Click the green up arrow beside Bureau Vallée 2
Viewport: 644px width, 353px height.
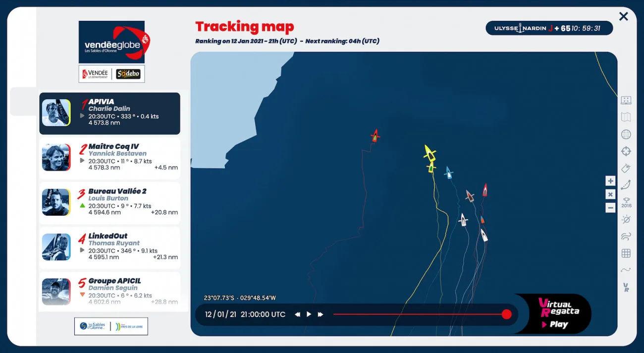pos(82,205)
